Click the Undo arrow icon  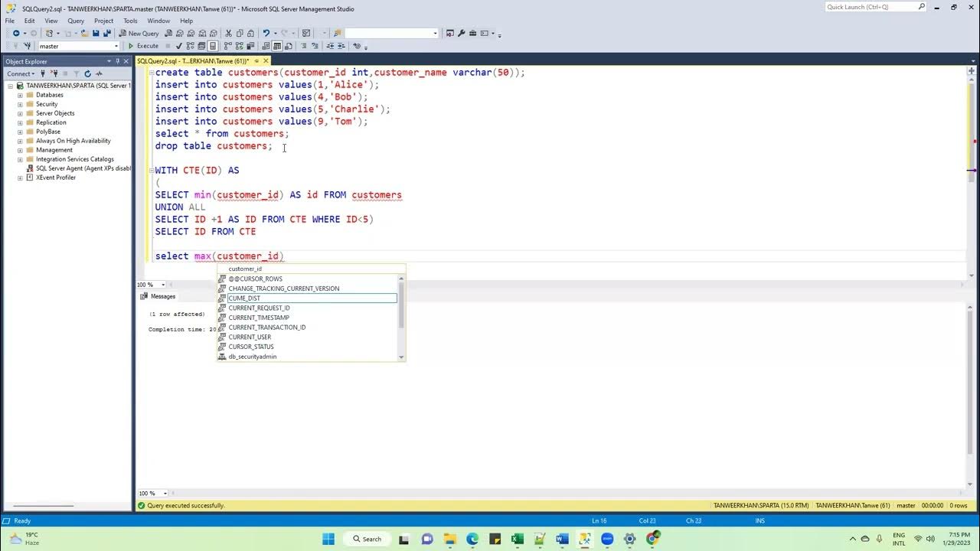pos(266,33)
